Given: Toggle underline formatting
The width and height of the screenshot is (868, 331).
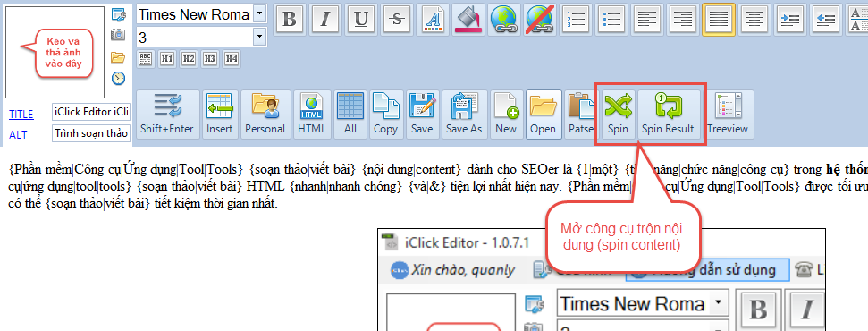Looking at the screenshot, I should coord(360,20).
